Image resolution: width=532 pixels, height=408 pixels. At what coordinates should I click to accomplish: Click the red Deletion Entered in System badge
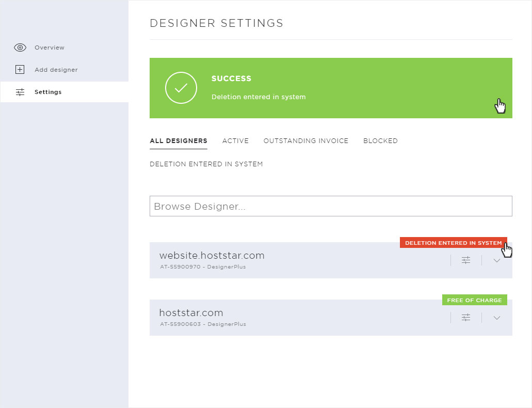(453, 243)
